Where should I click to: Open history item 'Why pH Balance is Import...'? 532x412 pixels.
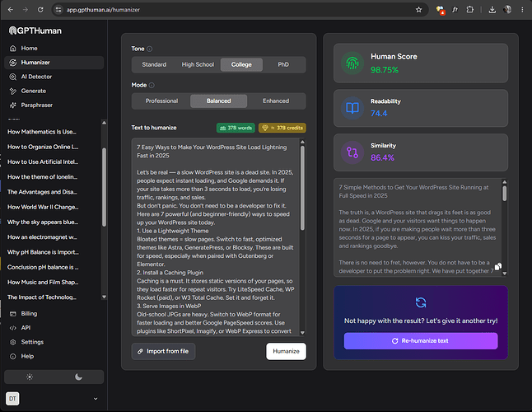coord(43,252)
